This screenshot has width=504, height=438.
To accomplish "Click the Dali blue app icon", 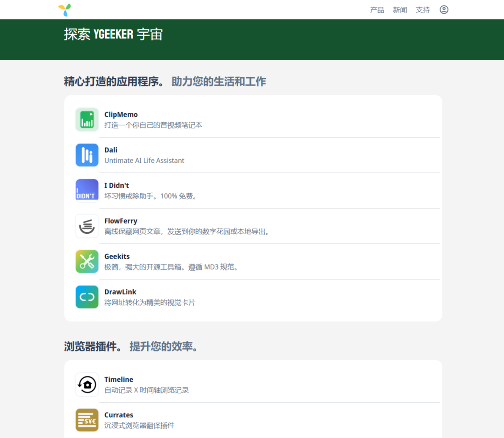I will (x=87, y=155).
